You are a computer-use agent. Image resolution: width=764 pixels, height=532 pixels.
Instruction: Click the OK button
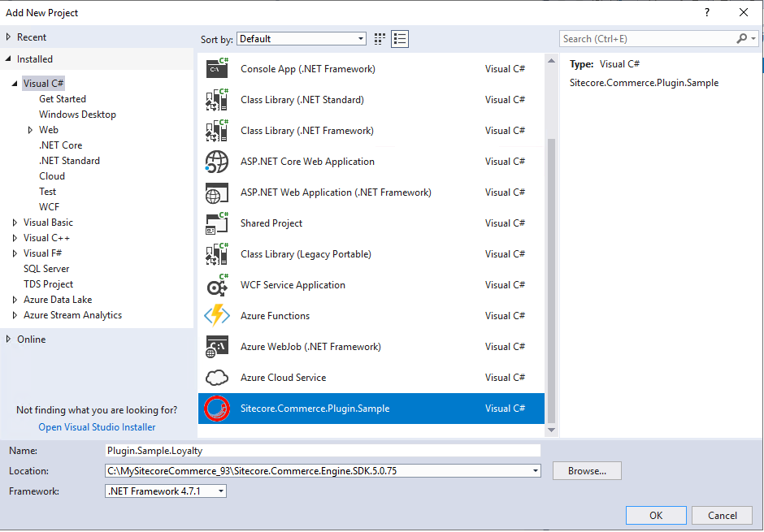(x=656, y=516)
